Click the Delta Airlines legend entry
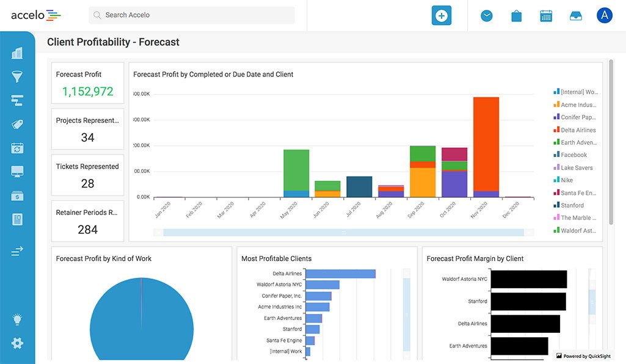626x364 pixels. click(575, 129)
